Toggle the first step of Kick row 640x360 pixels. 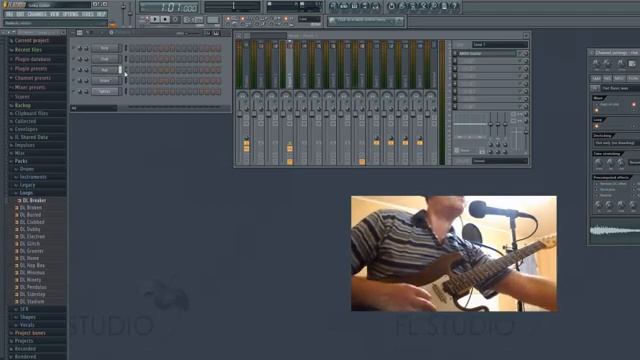133,49
